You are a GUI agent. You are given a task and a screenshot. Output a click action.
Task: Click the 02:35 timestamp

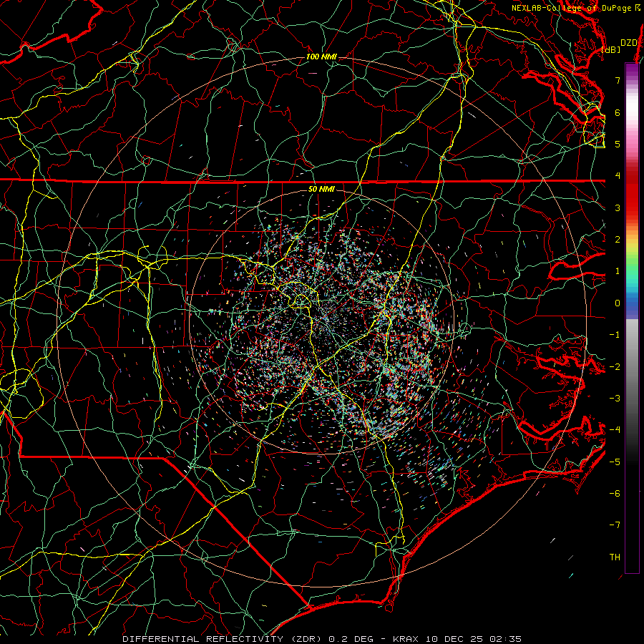click(x=506, y=639)
